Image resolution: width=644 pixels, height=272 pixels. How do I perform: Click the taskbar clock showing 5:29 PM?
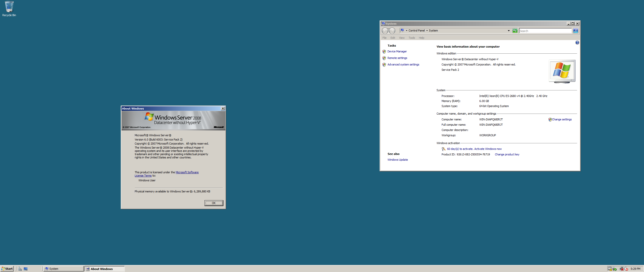point(635,269)
